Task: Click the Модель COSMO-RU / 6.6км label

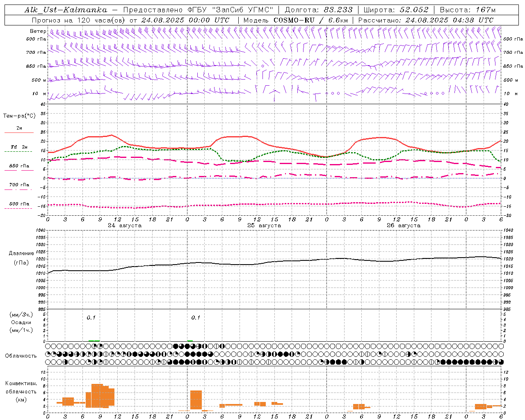Action: click(296, 20)
